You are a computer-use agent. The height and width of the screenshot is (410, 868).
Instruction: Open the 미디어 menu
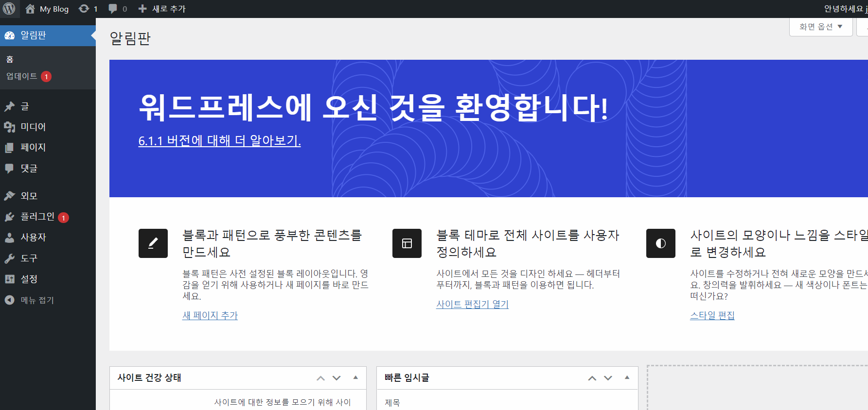pyautogui.click(x=48, y=127)
